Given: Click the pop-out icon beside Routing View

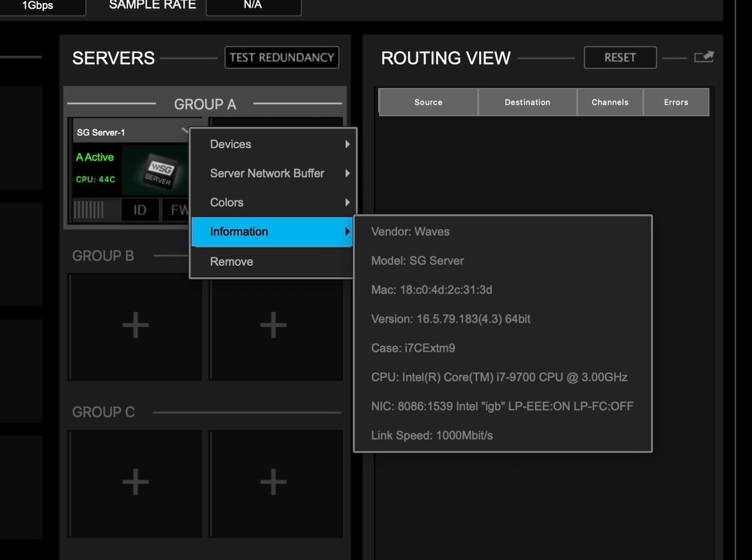Looking at the screenshot, I should click(x=704, y=57).
